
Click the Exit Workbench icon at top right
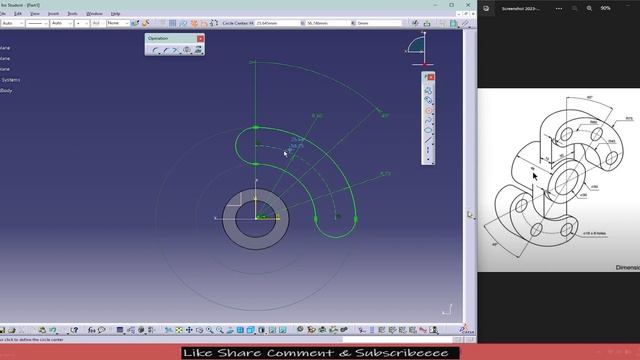pos(427,23)
